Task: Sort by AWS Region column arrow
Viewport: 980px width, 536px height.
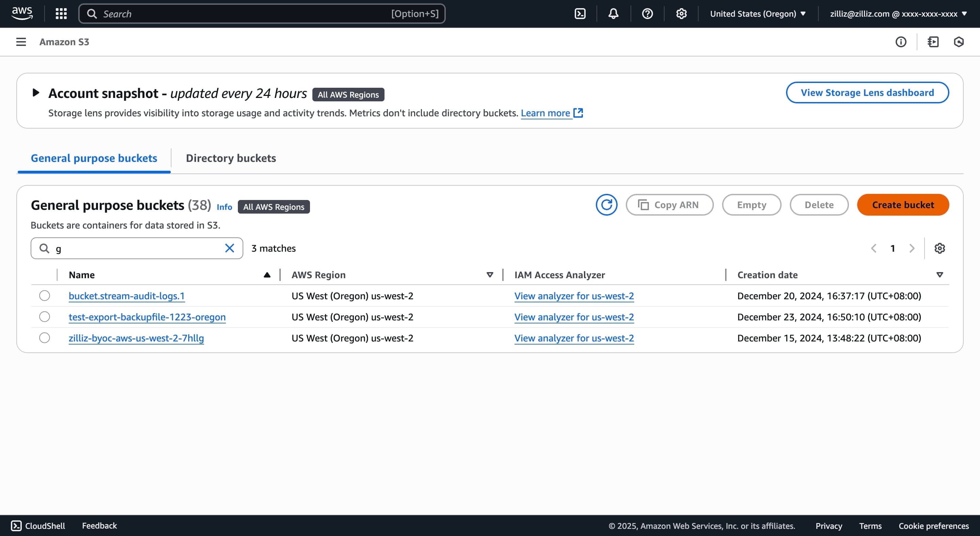Action: (x=490, y=275)
